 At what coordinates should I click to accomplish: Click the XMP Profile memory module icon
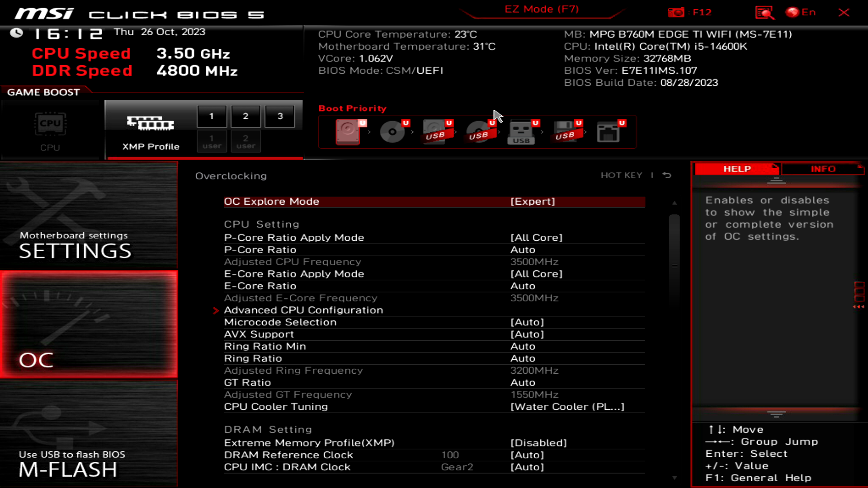point(151,123)
